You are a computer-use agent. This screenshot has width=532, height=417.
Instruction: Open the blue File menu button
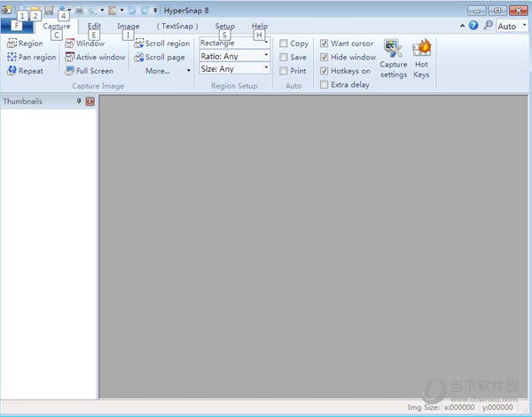(x=17, y=26)
